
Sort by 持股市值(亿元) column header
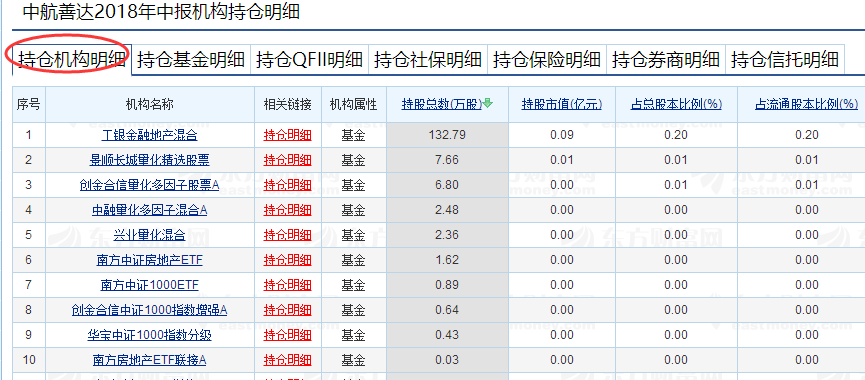[x=562, y=104]
